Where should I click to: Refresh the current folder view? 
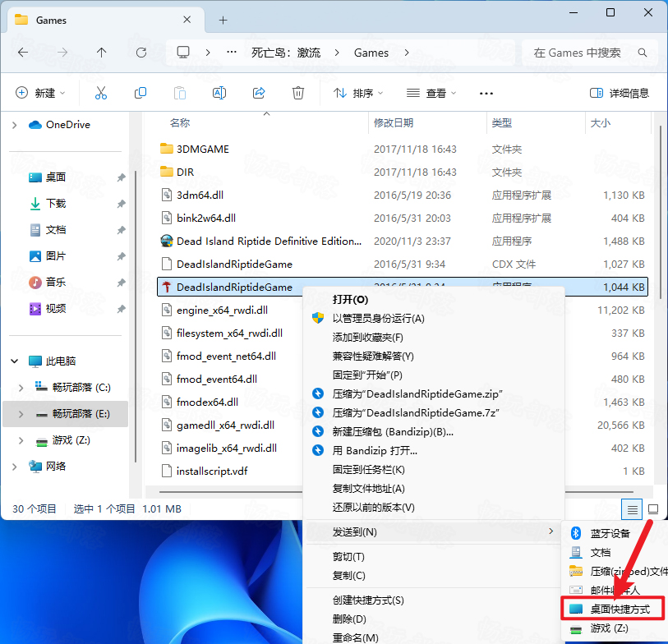141,53
